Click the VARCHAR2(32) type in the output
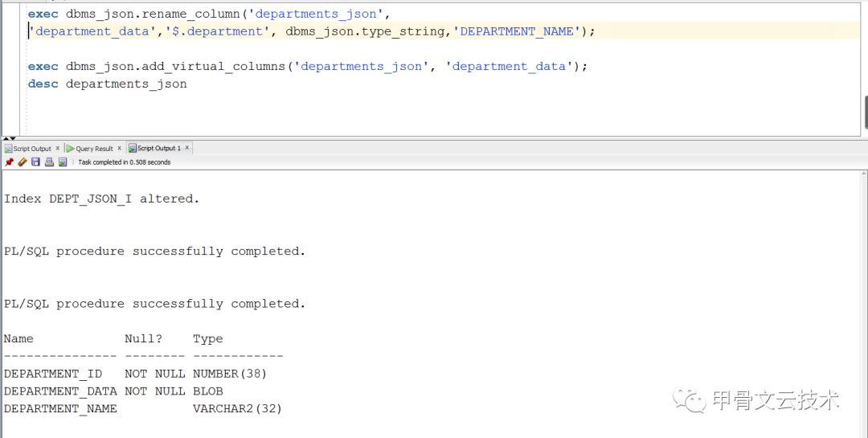 pyautogui.click(x=237, y=408)
